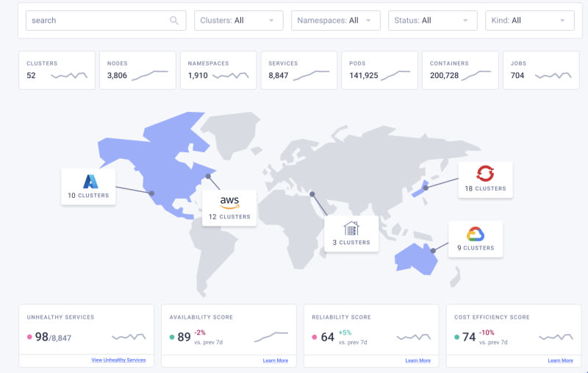588x373 pixels.
Task: Click the OpenShift logo with 18 clusters
Action: pyautogui.click(x=485, y=173)
